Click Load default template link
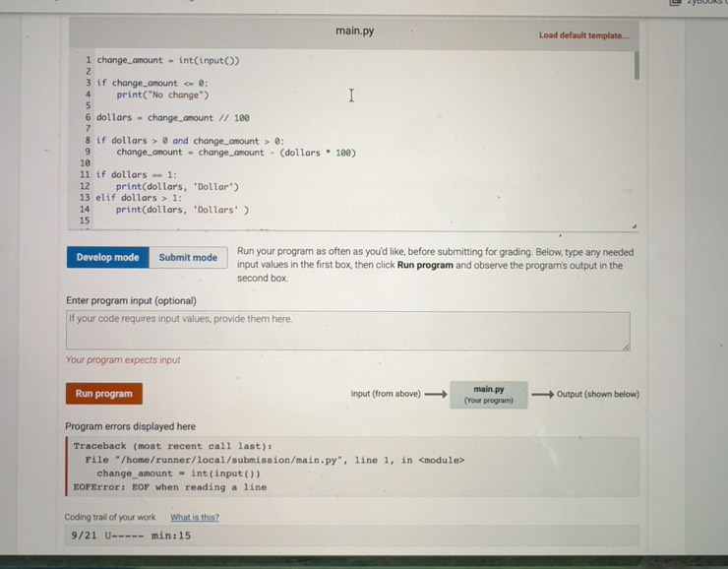Image resolution: width=728 pixels, height=569 pixels. pos(583,35)
